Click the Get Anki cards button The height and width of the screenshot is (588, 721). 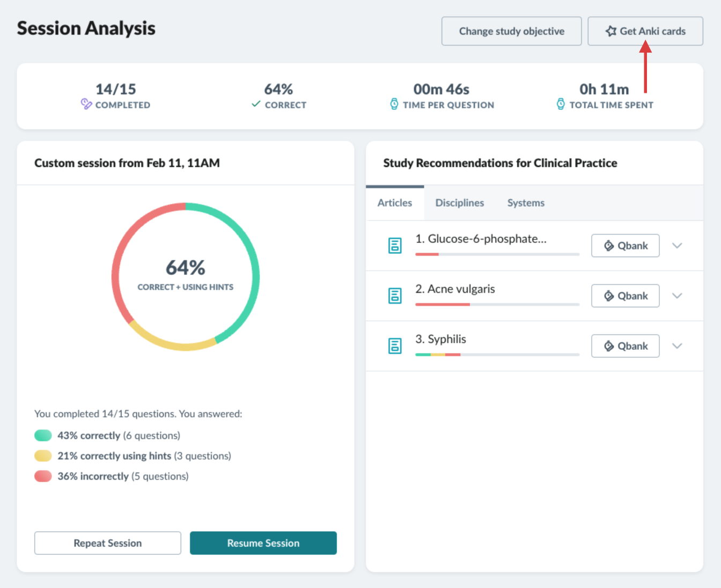(645, 31)
